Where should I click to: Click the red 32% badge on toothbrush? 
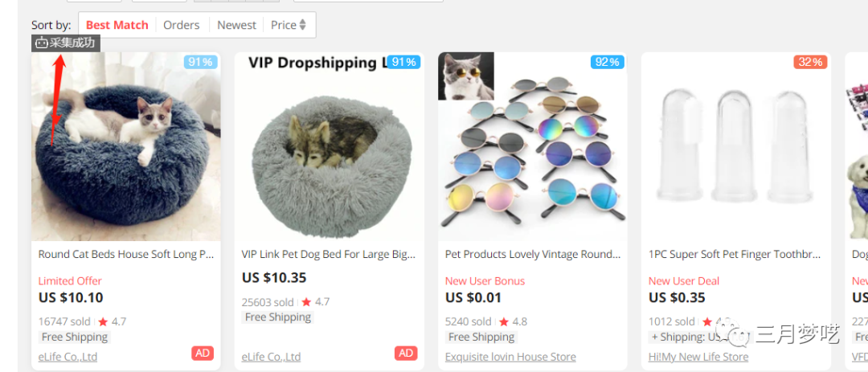tap(809, 62)
